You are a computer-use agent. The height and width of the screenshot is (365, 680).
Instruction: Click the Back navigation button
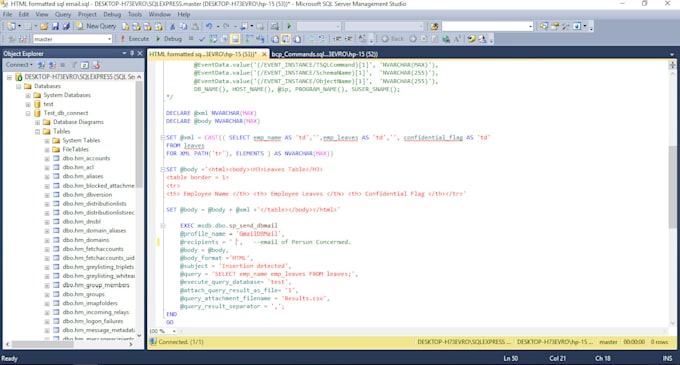392,39
